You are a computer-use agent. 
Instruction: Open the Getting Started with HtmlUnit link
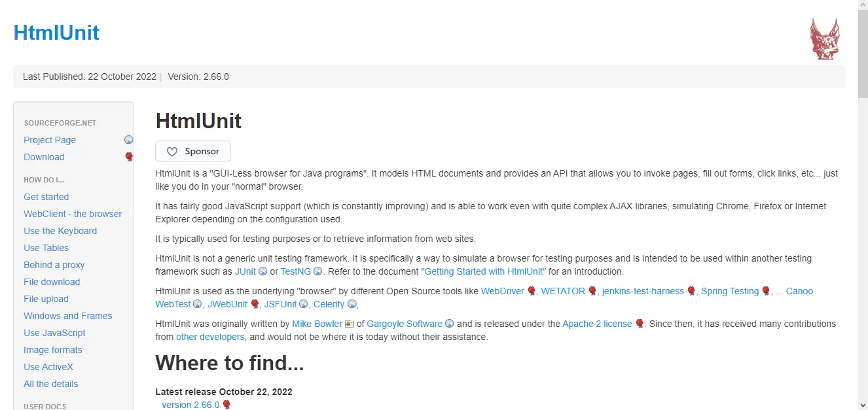pyautogui.click(x=483, y=271)
